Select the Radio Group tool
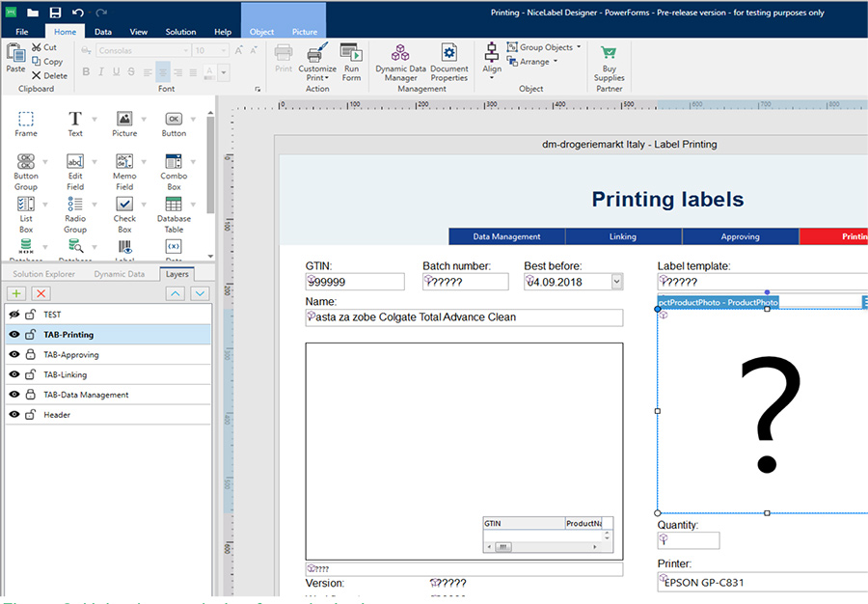Image resolution: width=868 pixels, height=604 pixels. (75, 215)
